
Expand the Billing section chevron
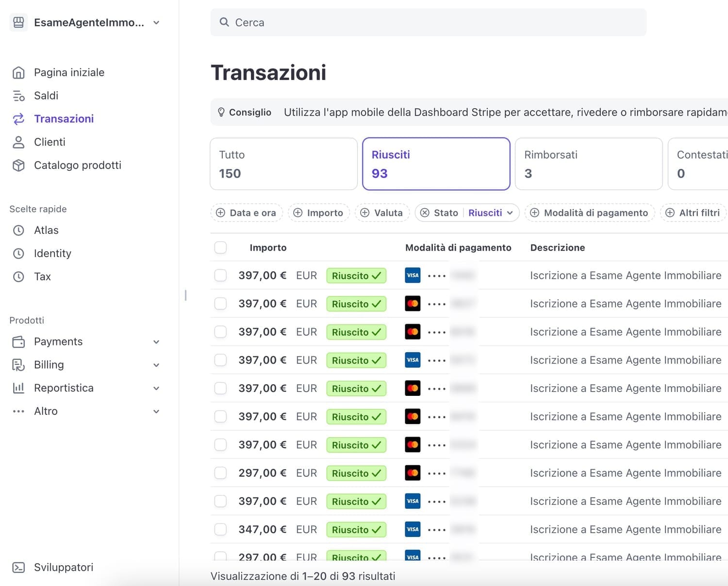point(156,365)
